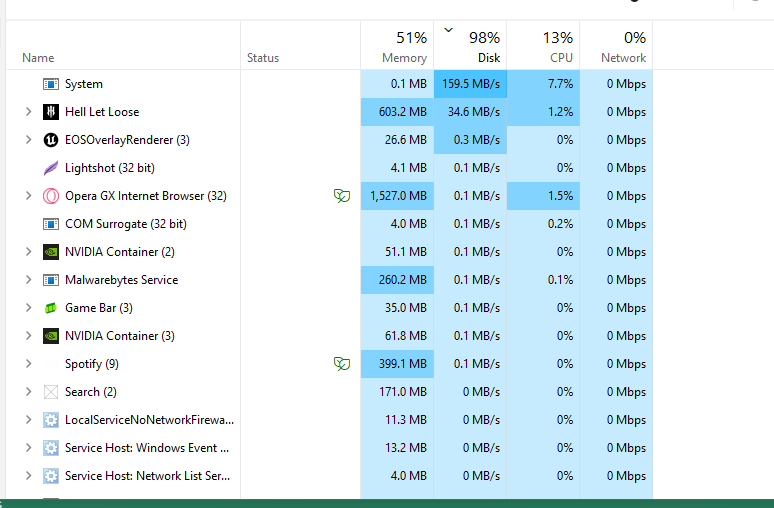
Task: Click the LocalServiceNoNetworkFirewall gear icon
Action: pos(51,420)
